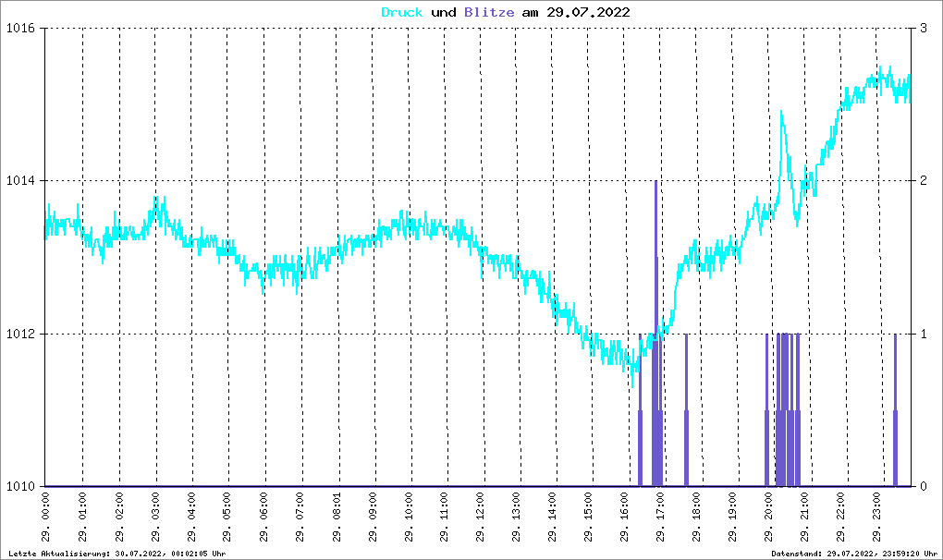Click the '29. 11:00' time axis label
This screenshot has height=560, width=943.
[444, 517]
